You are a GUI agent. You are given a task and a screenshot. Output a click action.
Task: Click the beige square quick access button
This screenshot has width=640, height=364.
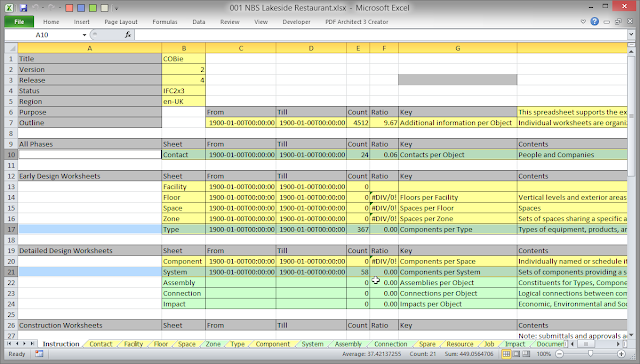[104, 8]
